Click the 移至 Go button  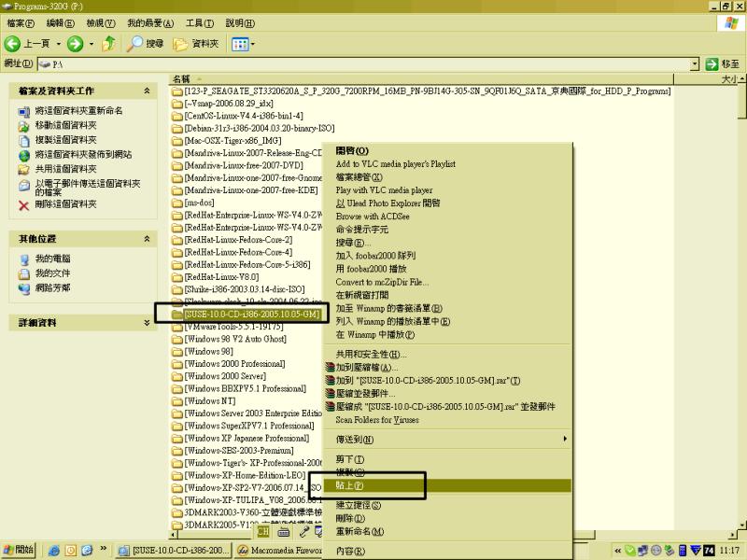point(722,63)
